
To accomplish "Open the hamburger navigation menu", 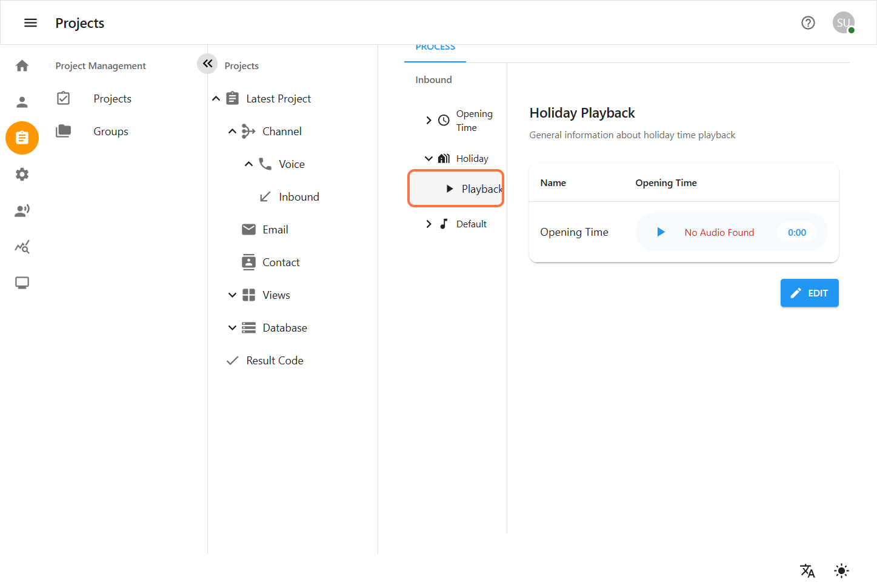I will pyautogui.click(x=30, y=23).
